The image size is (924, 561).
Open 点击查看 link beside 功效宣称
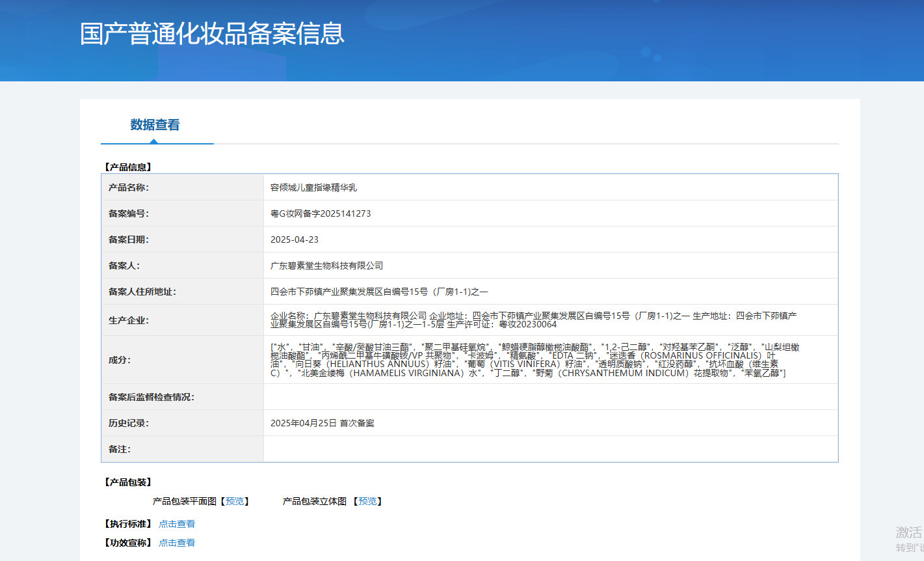(177, 543)
